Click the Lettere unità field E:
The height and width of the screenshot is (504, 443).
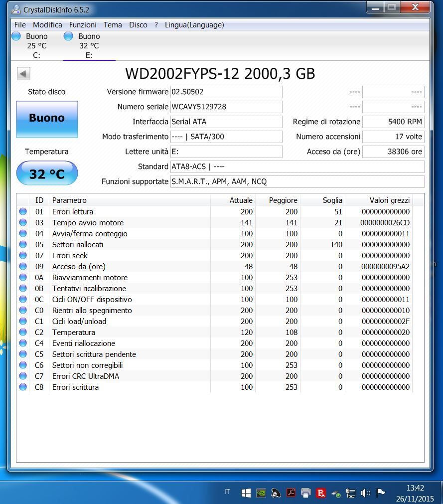226,152
